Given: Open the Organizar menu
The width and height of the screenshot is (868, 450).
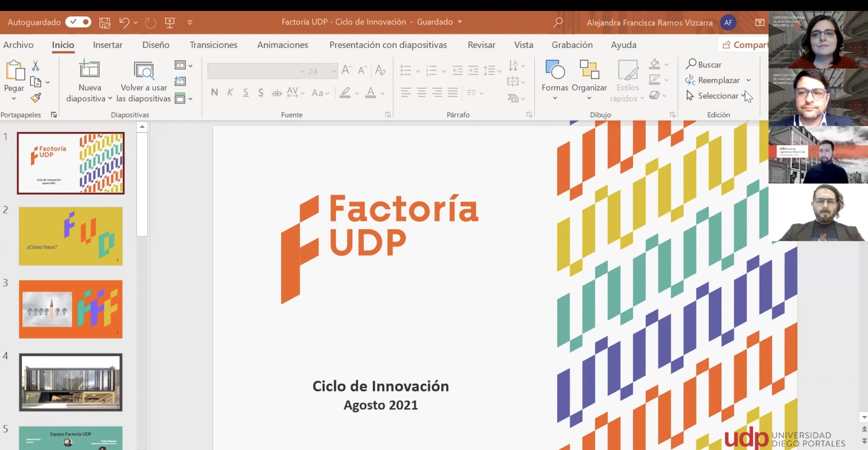Looking at the screenshot, I should pyautogui.click(x=589, y=80).
